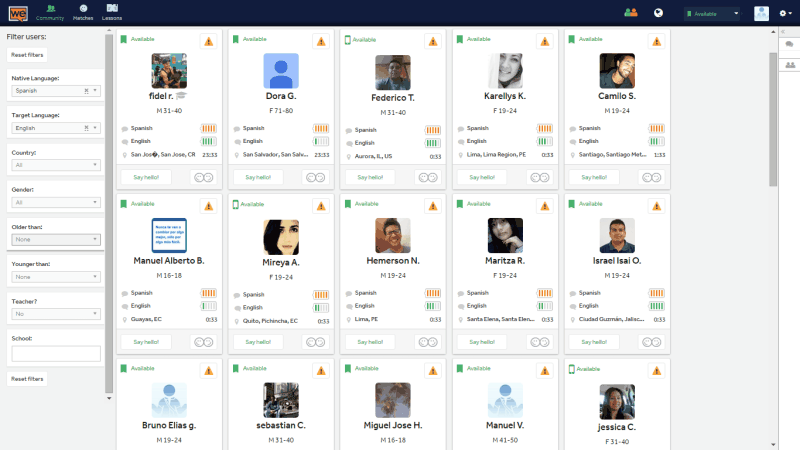The height and width of the screenshot is (450, 800).
Task: Click warning icon on Bruno Elias g. card
Action: 209,371
